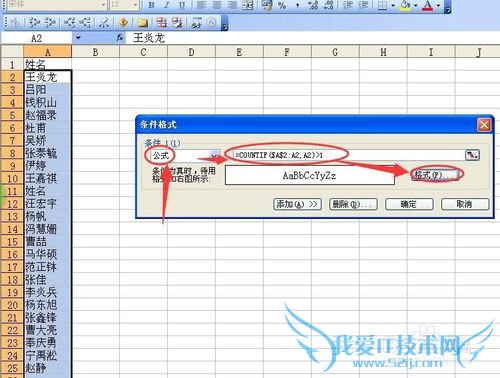Viewport: 500px width, 378px height.
Task: Select row 12 header
Action: [x=12, y=204]
